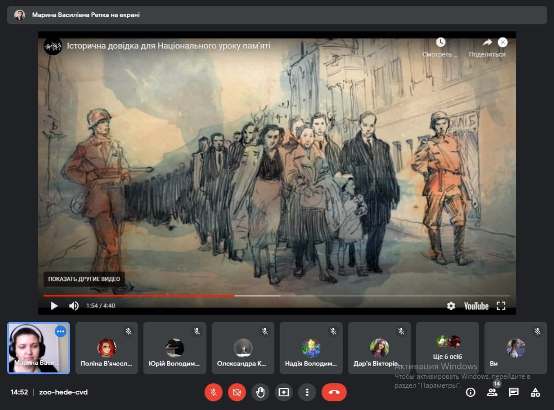Image resolution: width=554 pixels, height=410 pixels.
Task: Click the clock showing 14:52
Action: coord(19,392)
